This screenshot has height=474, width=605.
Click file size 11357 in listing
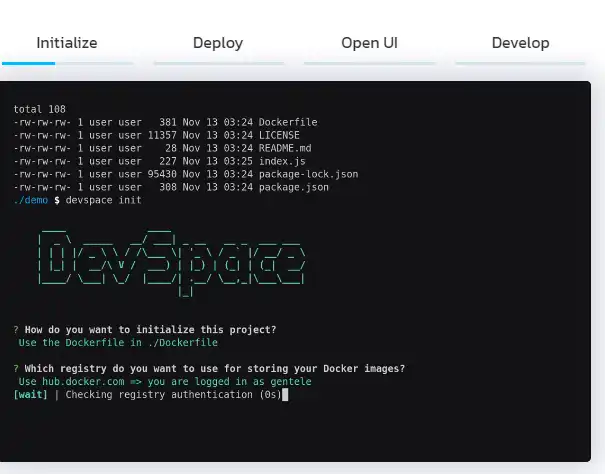(x=162, y=135)
